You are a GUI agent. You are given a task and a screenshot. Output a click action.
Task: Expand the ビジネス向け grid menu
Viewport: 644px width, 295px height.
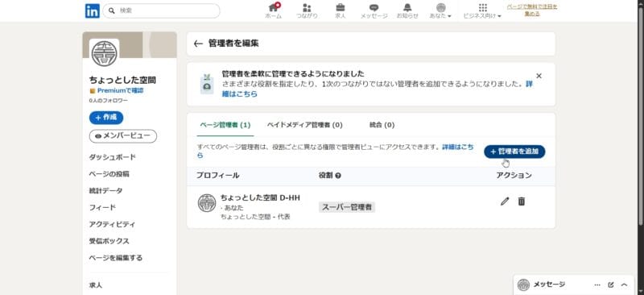pos(482,11)
